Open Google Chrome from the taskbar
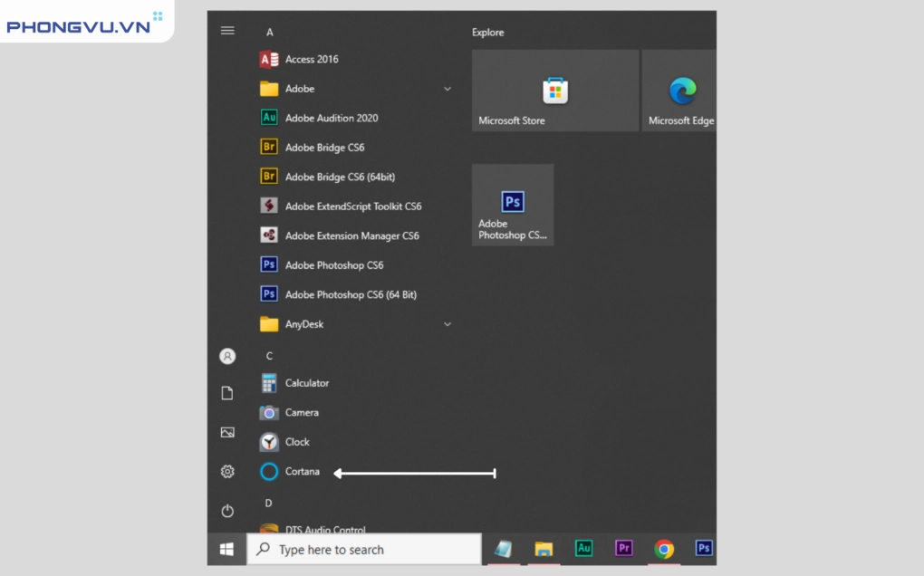924x576 pixels. (664, 549)
